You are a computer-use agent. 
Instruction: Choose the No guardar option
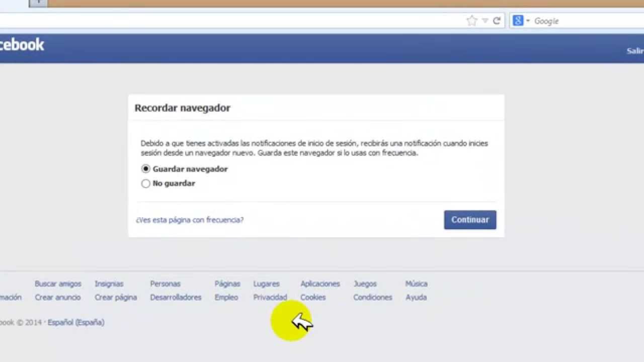[145, 184]
